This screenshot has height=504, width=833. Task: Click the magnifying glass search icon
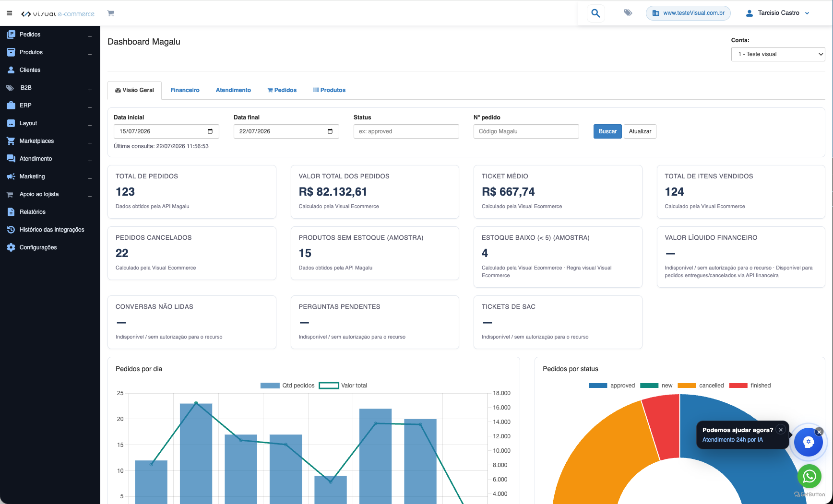pos(595,13)
